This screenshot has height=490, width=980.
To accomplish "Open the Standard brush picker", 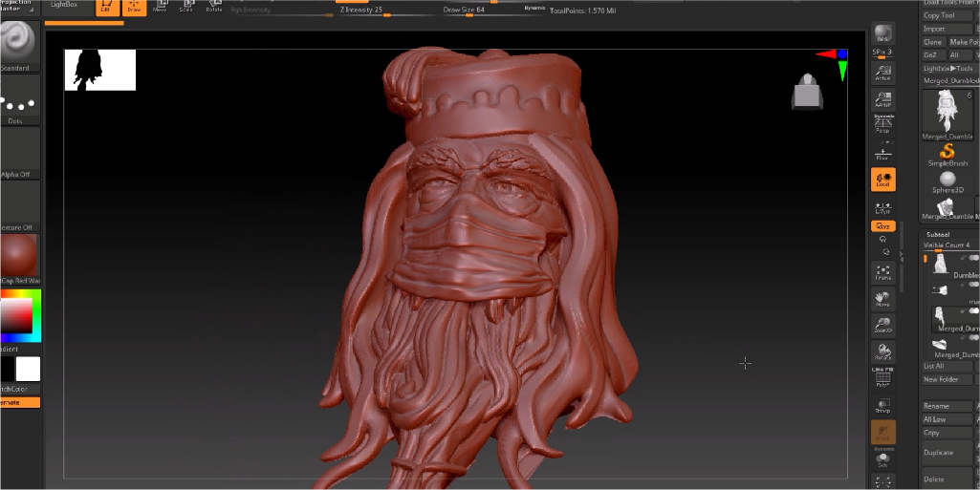I will pos(19,47).
